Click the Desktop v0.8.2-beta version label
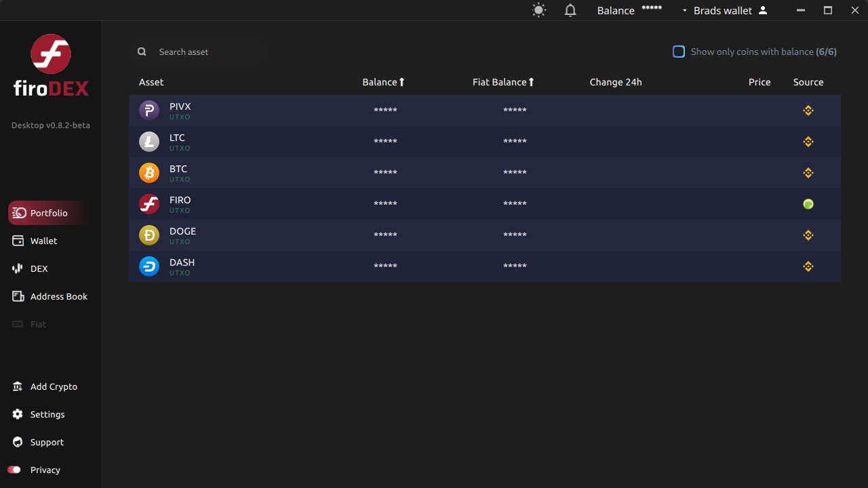This screenshot has height=488, width=868. 51,125
